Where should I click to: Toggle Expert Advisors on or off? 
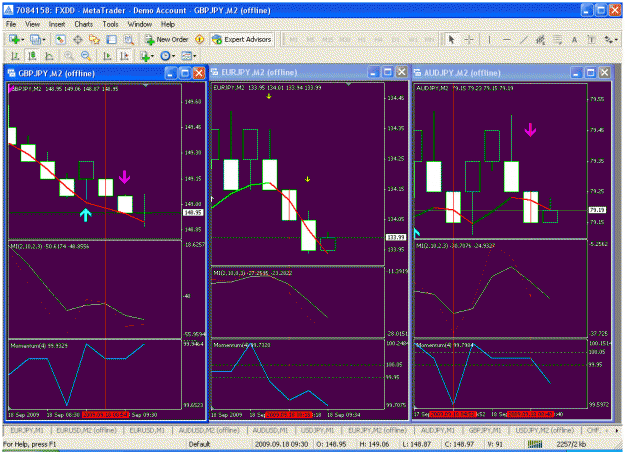242,39
